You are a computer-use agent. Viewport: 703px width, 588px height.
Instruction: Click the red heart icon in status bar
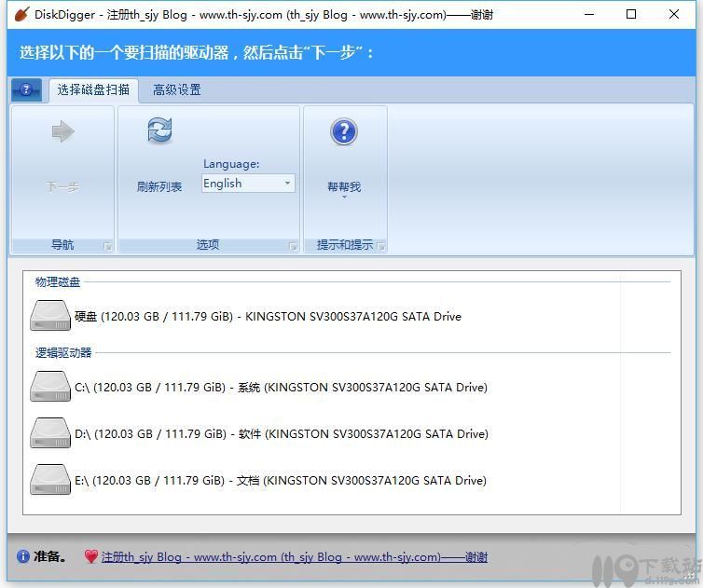click(x=91, y=556)
